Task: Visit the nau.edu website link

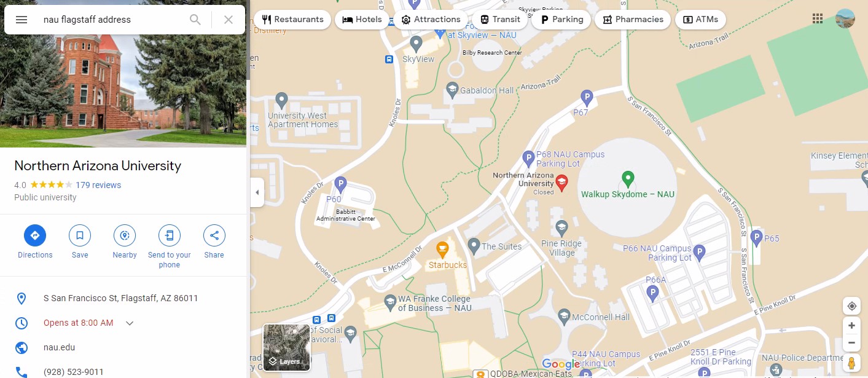Action: (x=60, y=347)
